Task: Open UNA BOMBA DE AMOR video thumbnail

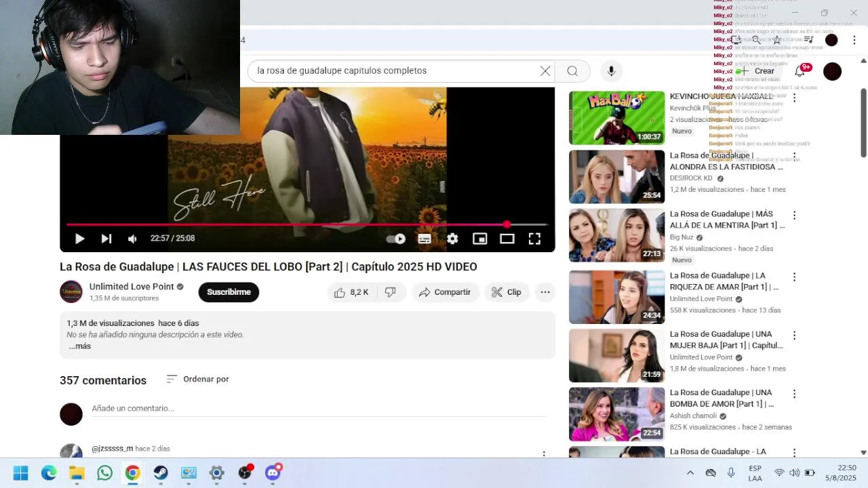Action: pos(617,414)
